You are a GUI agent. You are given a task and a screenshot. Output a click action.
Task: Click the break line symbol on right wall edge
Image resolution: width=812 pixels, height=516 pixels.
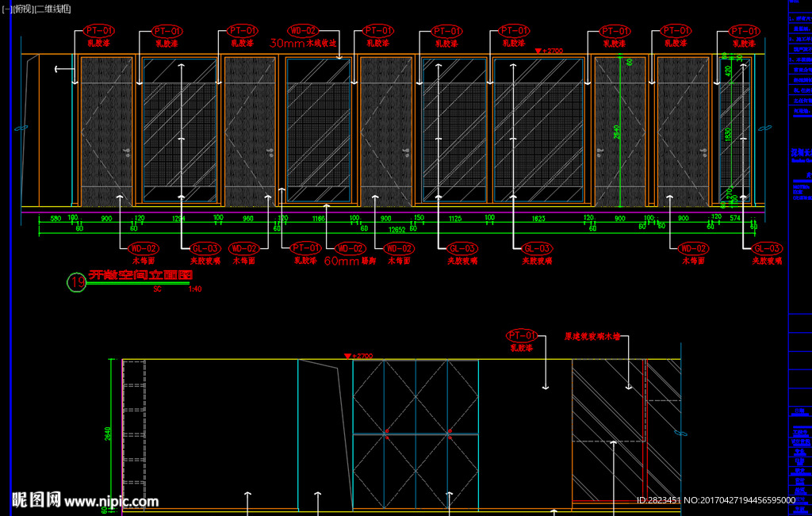click(764, 128)
